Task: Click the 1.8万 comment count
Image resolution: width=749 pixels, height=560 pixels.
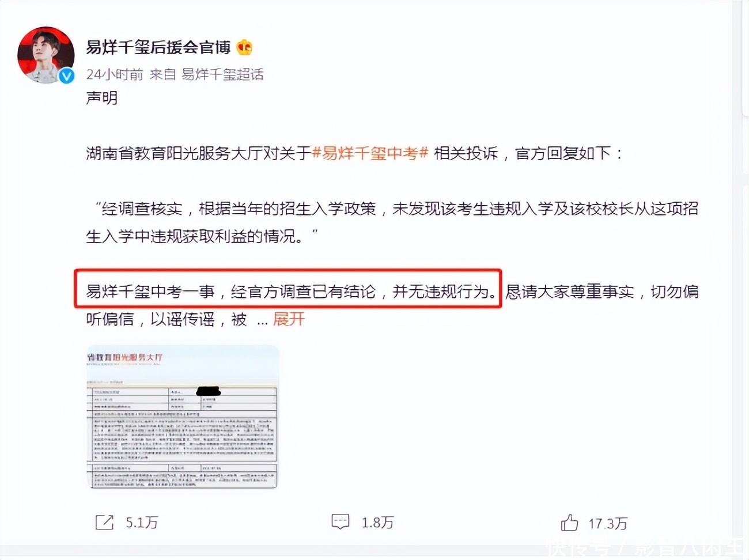Action: pyautogui.click(x=377, y=523)
